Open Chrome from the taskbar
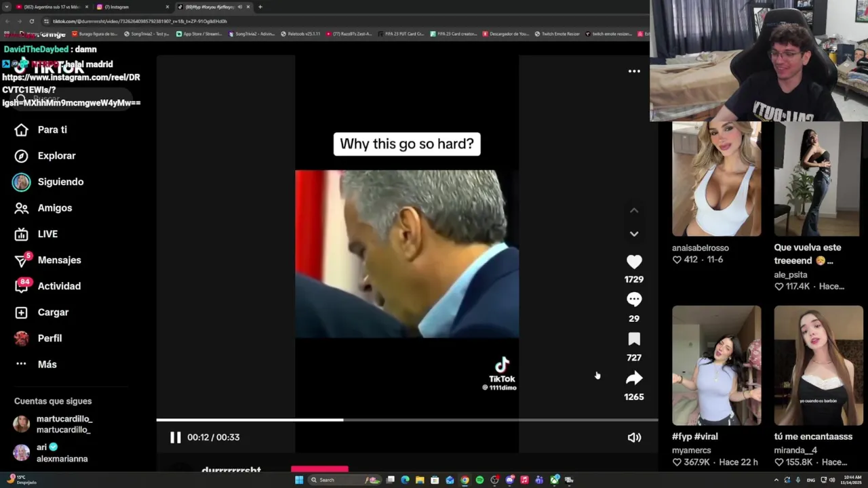The image size is (868, 488). click(x=465, y=480)
